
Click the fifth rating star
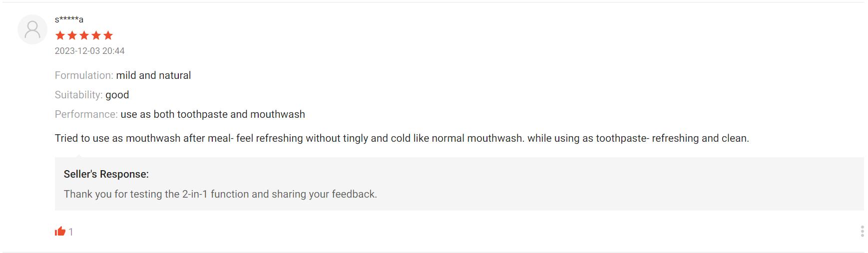pos(108,35)
